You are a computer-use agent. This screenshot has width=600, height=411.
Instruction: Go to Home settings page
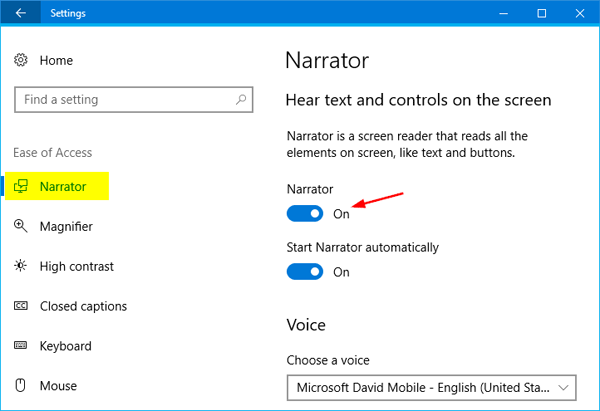click(57, 61)
